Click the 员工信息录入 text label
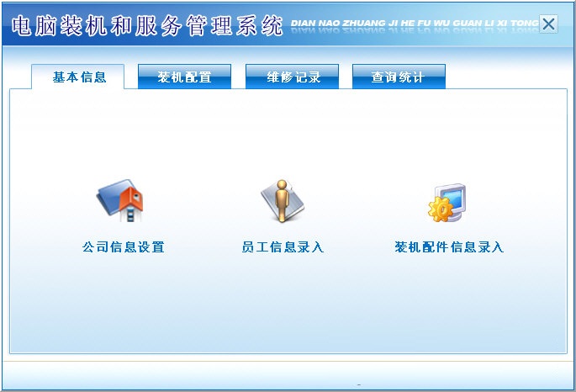This screenshot has width=576, height=392. click(x=283, y=246)
